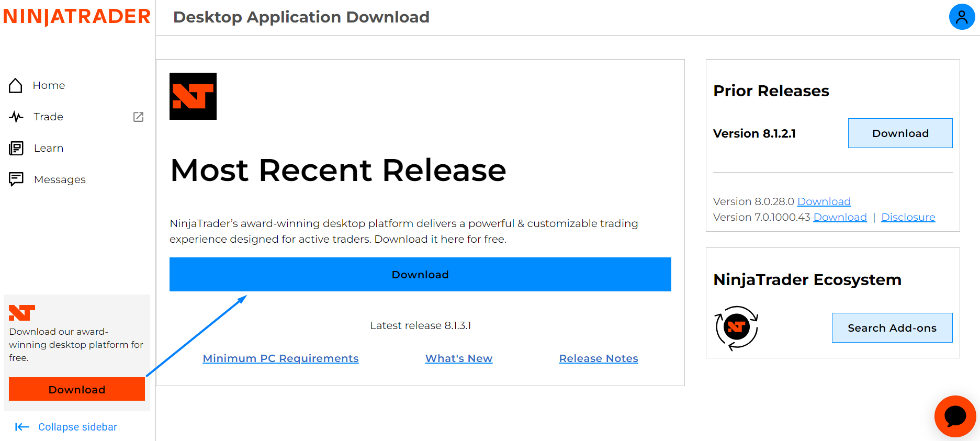Click the black NT logo above Most Recent Release

coord(193,96)
